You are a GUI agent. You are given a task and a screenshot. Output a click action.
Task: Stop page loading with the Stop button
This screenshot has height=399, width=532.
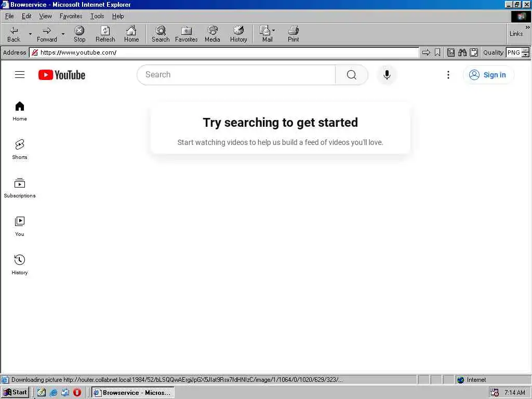coord(79,34)
